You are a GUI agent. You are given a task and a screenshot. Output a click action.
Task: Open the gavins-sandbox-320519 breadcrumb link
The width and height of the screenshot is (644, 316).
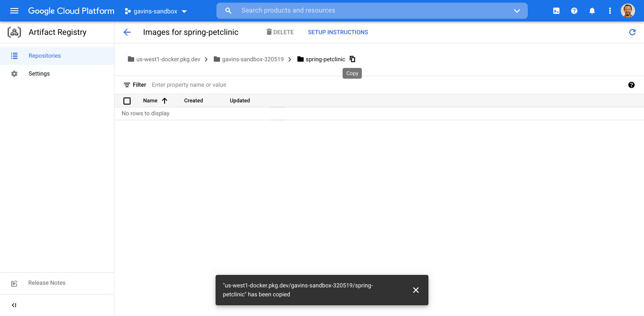coord(253,59)
